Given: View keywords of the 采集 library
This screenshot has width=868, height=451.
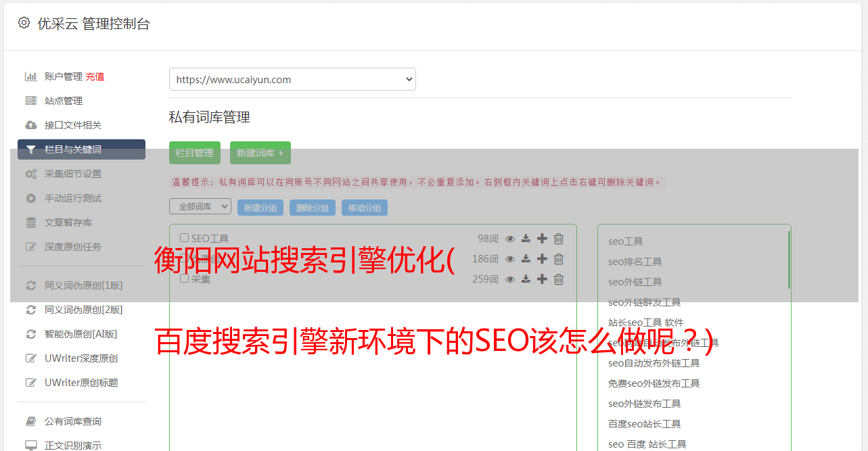Looking at the screenshot, I should [x=510, y=279].
